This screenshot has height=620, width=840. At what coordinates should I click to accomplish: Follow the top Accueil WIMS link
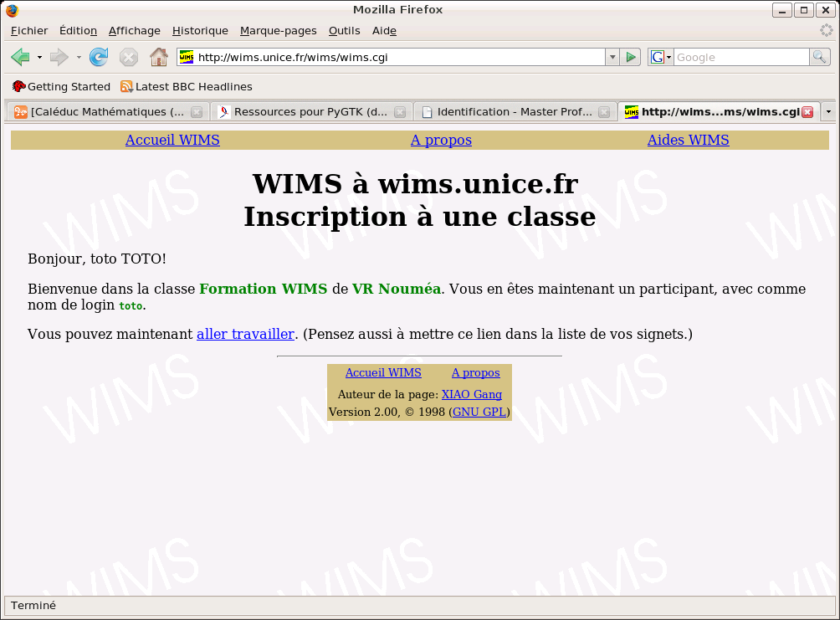pyautogui.click(x=172, y=140)
